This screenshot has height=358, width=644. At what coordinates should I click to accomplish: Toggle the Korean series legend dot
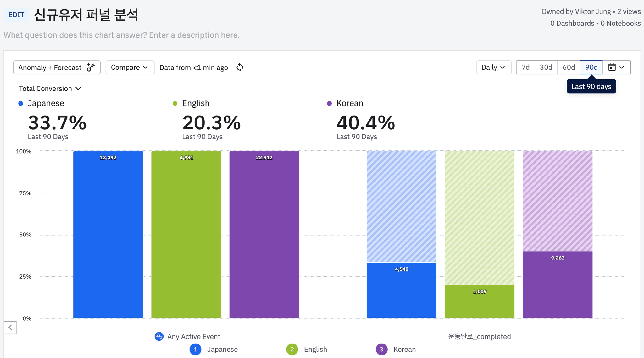pos(329,103)
